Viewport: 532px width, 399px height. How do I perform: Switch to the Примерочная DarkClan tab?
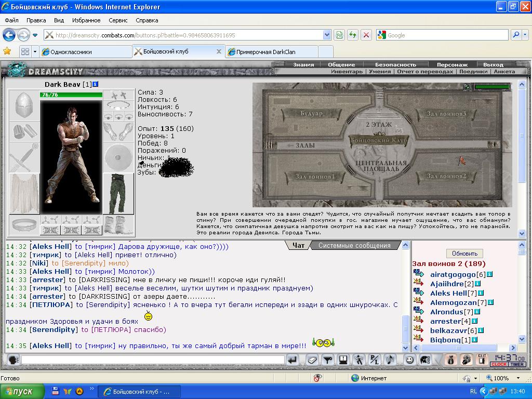[x=271, y=52]
